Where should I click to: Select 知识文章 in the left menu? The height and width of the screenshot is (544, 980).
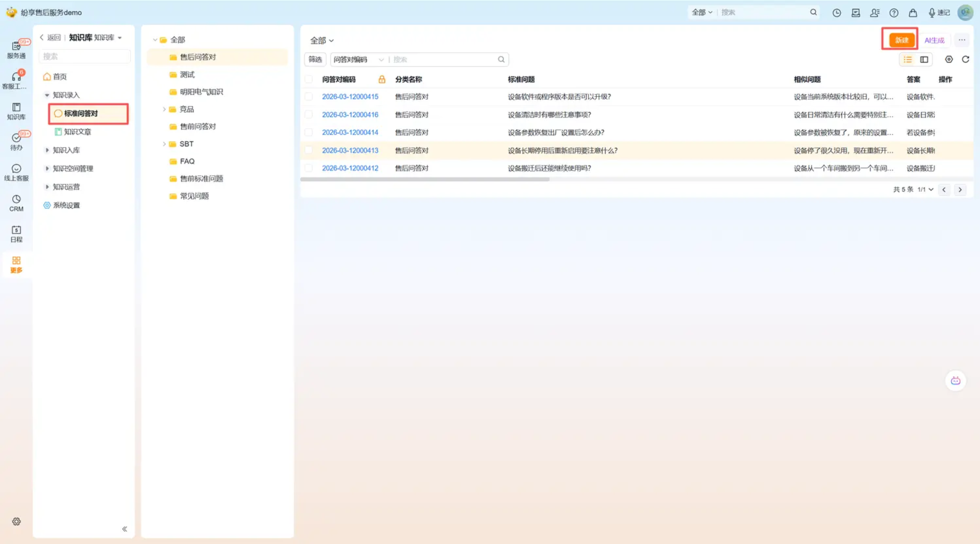coord(77,132)
